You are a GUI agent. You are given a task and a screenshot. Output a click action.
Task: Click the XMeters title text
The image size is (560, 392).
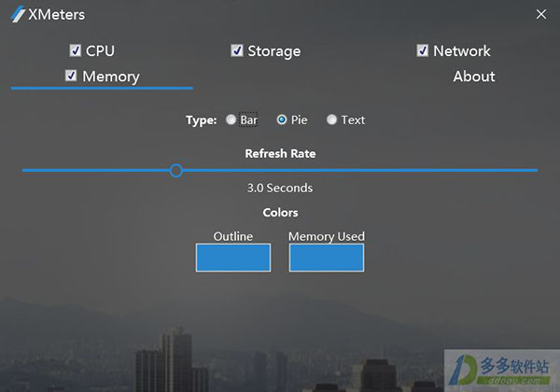coord(56,15)
